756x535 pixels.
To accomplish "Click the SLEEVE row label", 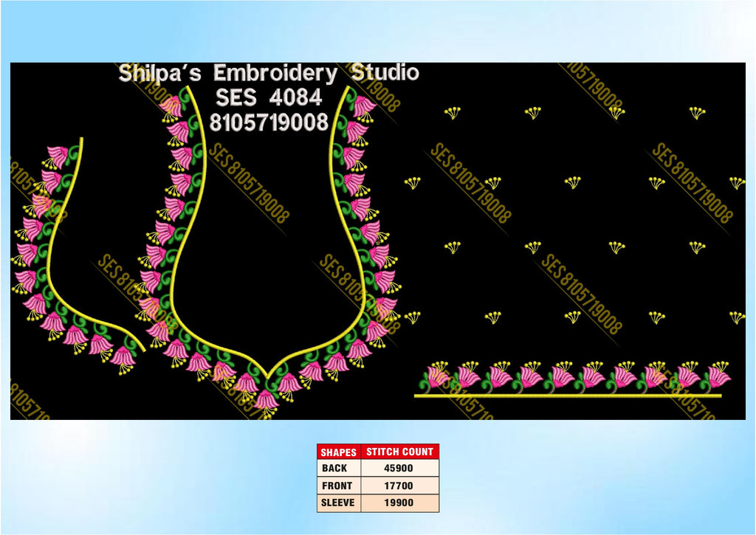I will [x=338, y=503].
